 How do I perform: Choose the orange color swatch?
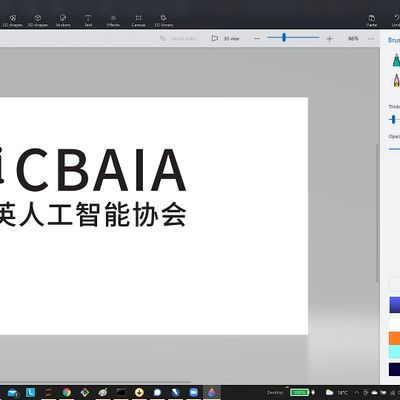[x=395, y=338]
